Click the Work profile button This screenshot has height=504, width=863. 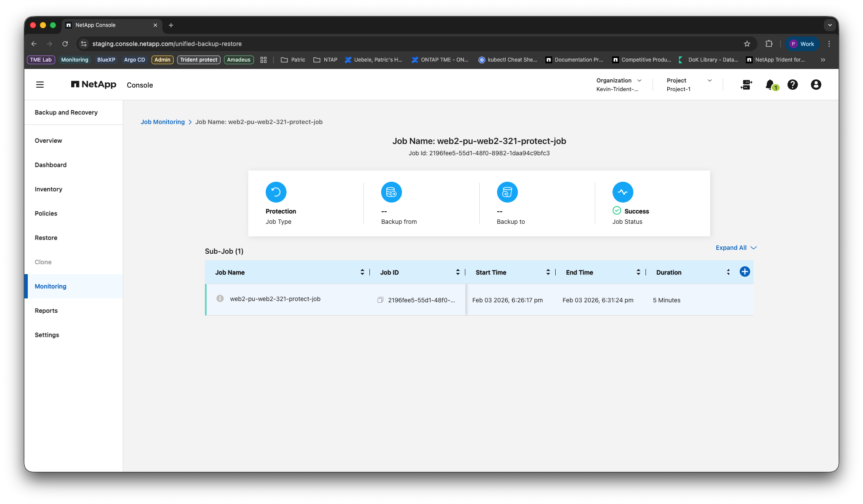[x=802, y=44]
